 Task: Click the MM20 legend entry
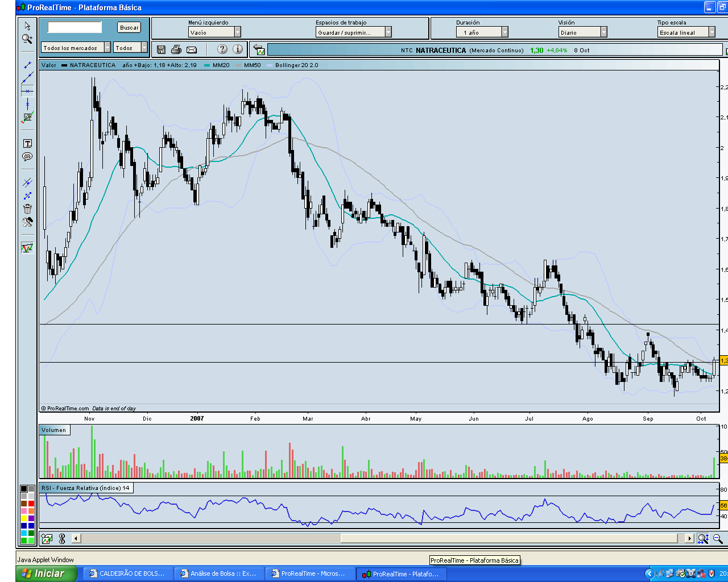tap(217, 65)
